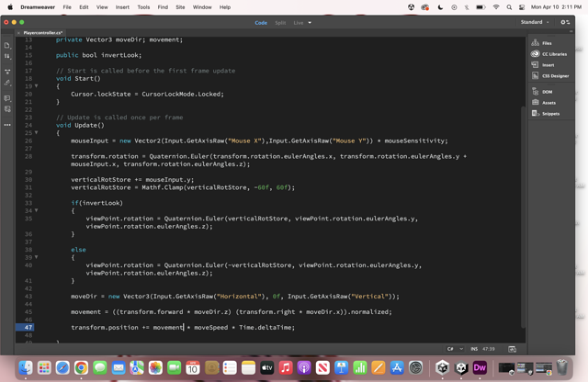Open the C# language dropdown in status bar

[455, 349]
